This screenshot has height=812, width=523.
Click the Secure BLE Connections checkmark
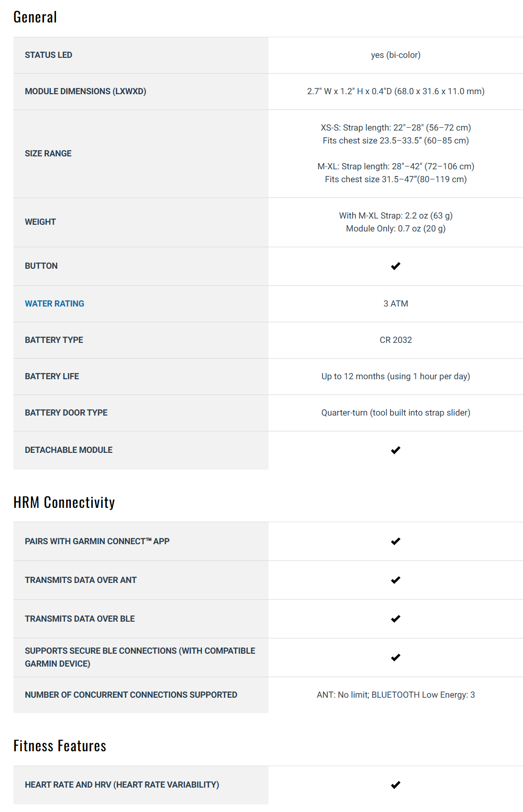(395, 658)
